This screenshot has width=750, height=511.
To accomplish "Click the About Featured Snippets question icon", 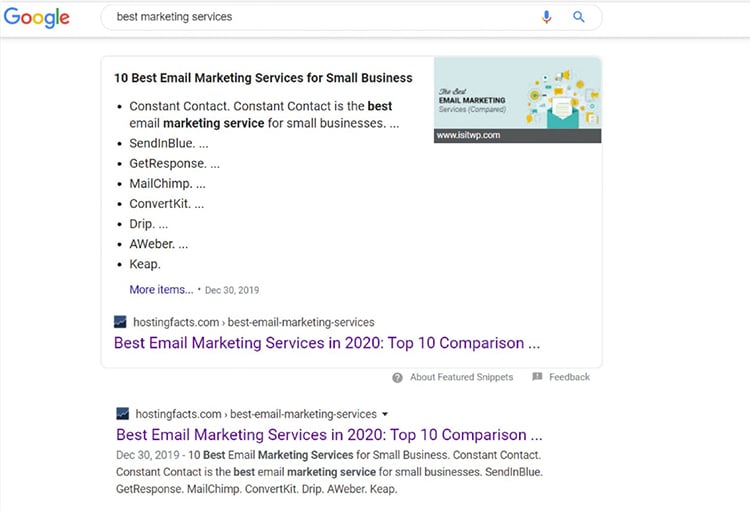I will [397, 377].
